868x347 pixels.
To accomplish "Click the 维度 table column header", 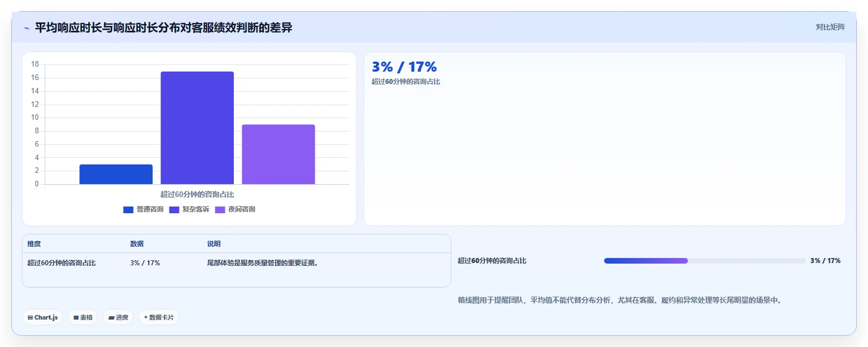I will click(34, 244).
